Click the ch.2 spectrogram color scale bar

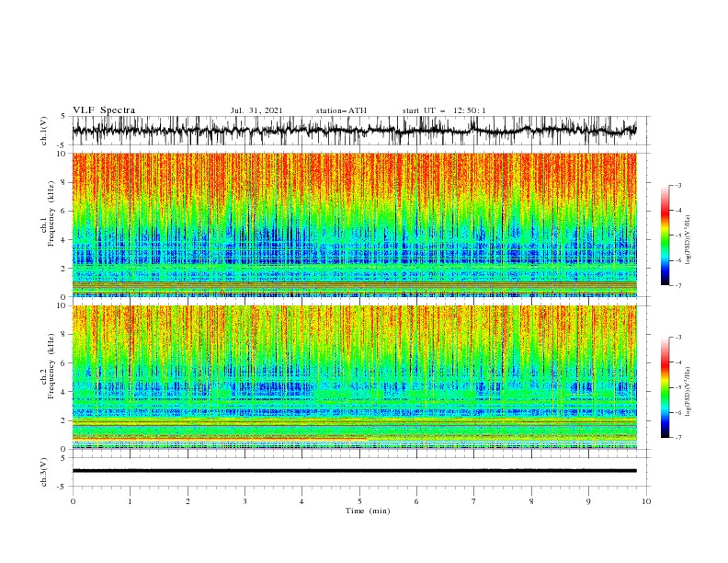coord(665,387)
